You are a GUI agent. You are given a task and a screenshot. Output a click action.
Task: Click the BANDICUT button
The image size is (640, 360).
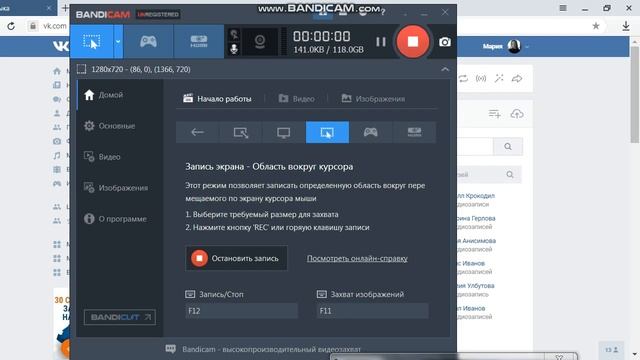pyautogui.click(x=120, y=317)
